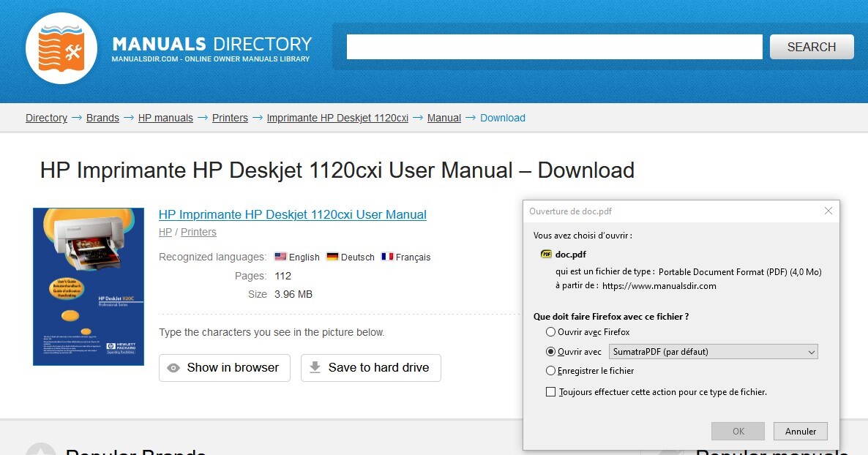Click the page count value 112
Screen dimensions: 868x455
pyautogui.click(x=283, y=276)
